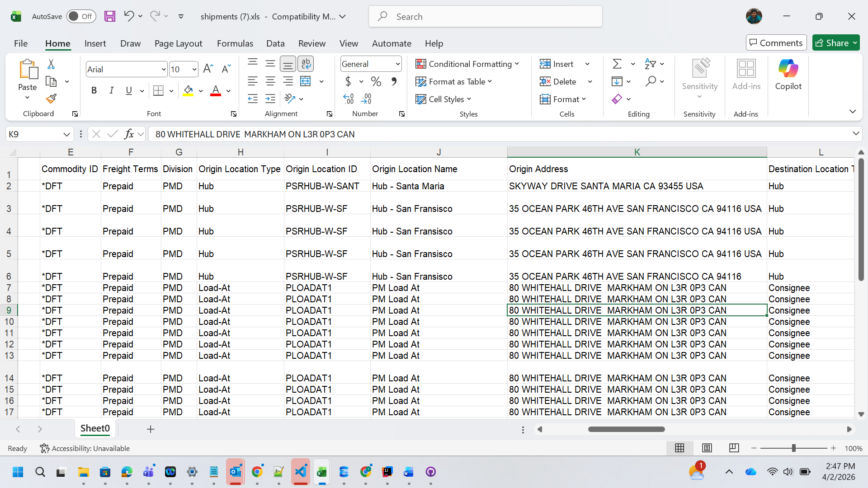Click the zoom slider handle
Screen dimensions: 868x488
click(793, 448)
